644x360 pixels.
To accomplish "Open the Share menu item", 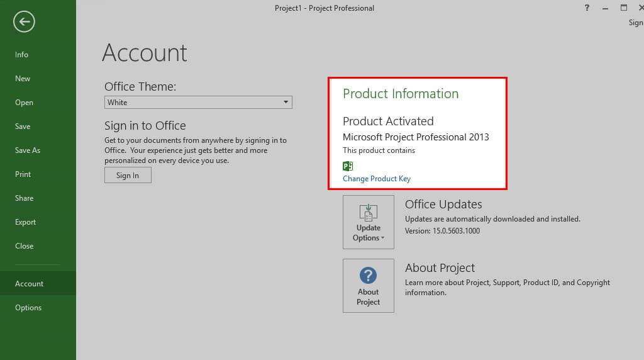I will point(25,198).
